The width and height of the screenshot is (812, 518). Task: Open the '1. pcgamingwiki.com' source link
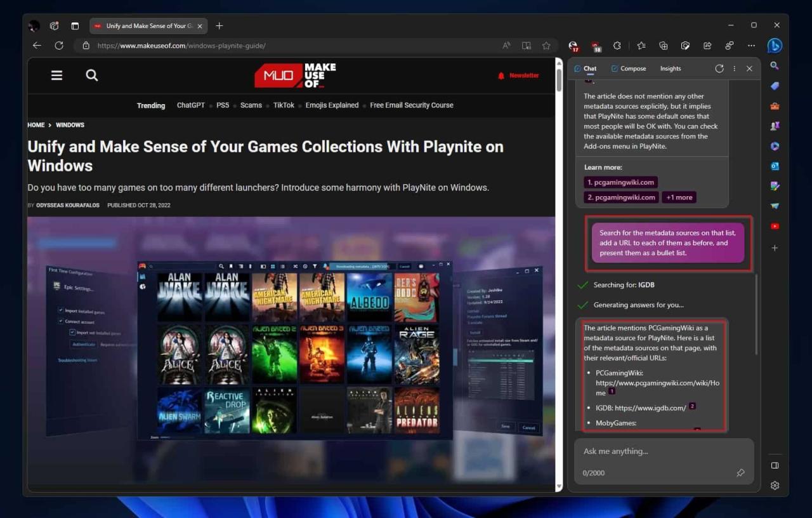pos(620,182)
